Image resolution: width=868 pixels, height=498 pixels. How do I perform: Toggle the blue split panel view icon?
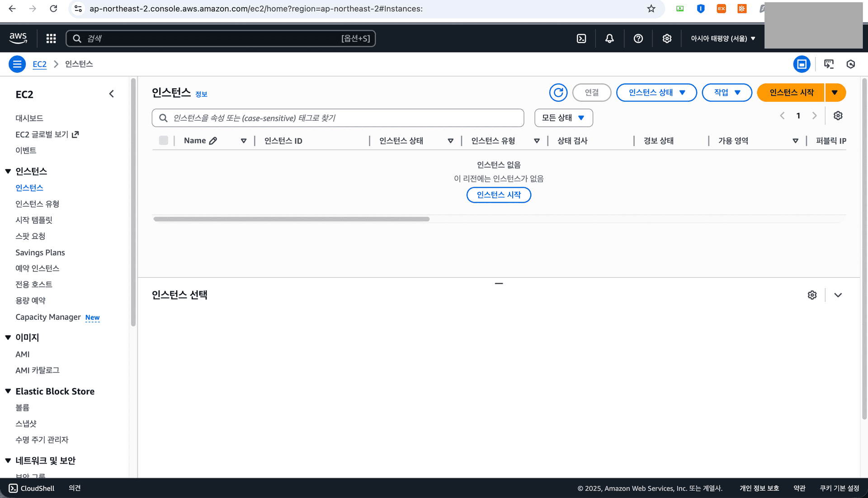tap(802, 64)
